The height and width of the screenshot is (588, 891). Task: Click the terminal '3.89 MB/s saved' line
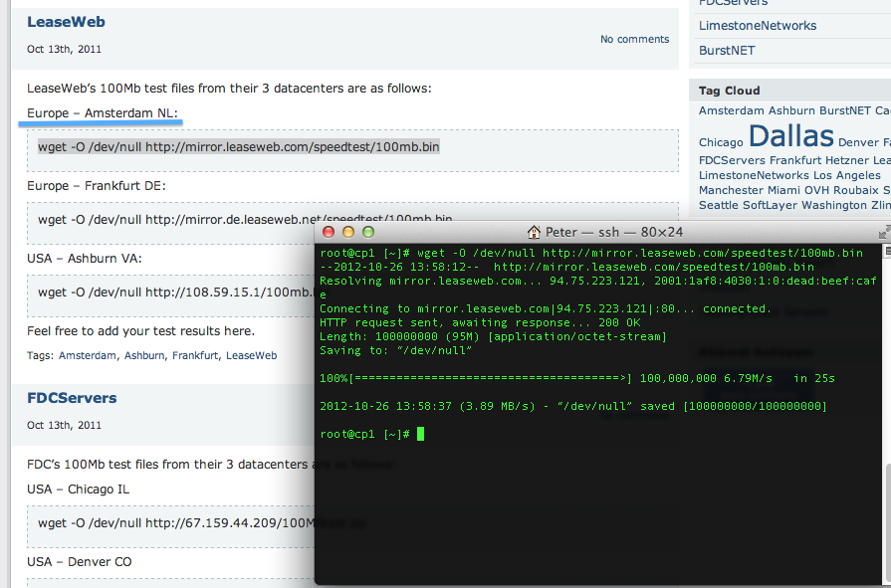[573, 406]
